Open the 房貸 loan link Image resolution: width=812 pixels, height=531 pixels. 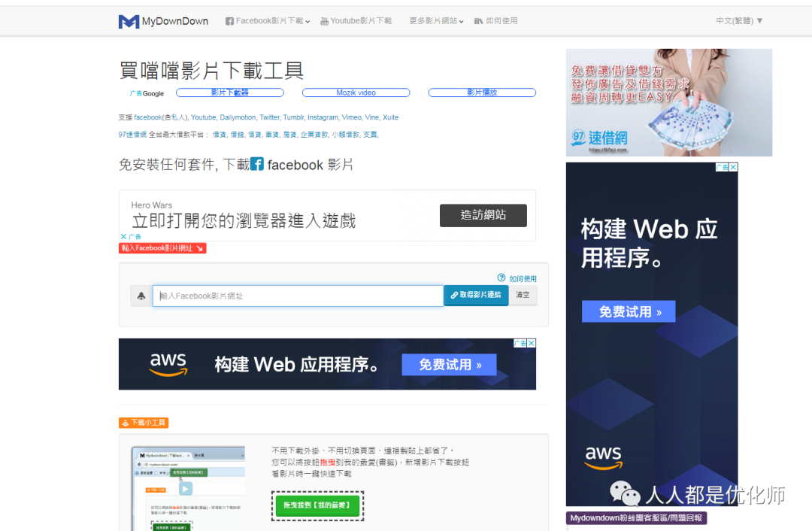289,135
